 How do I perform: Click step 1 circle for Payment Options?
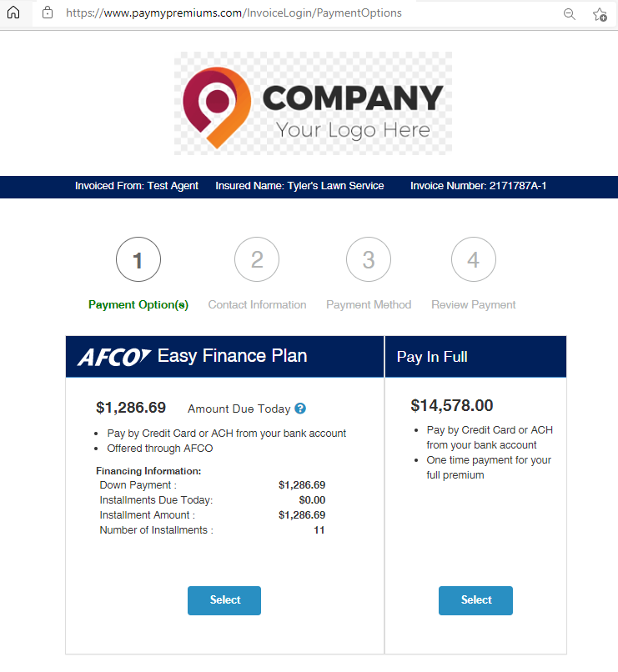tap(138, 260)
